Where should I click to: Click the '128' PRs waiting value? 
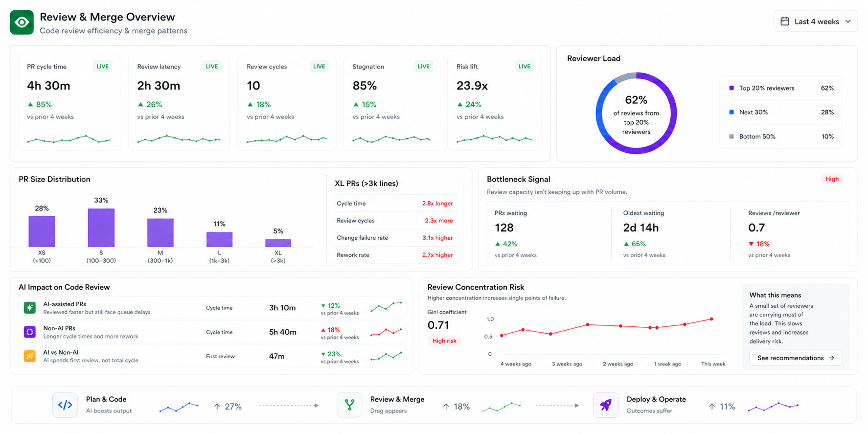click(x=504, y=228)
